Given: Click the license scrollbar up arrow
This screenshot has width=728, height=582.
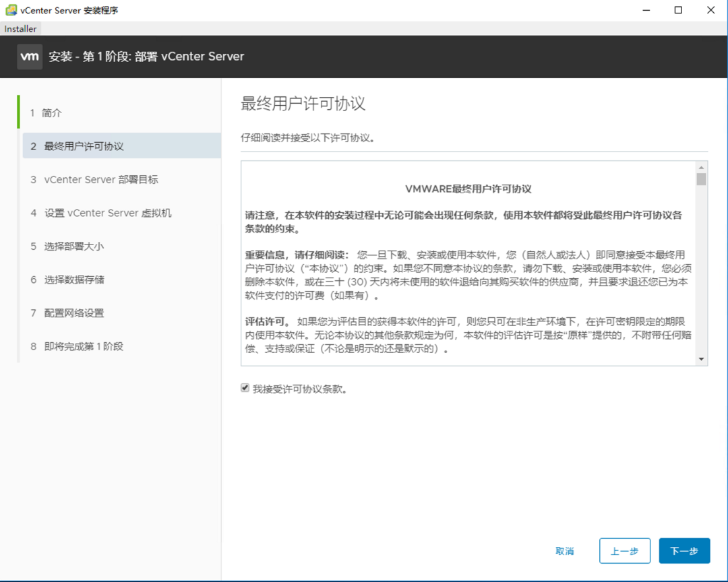Looking at the screenshot, I should tap(701, 168).
